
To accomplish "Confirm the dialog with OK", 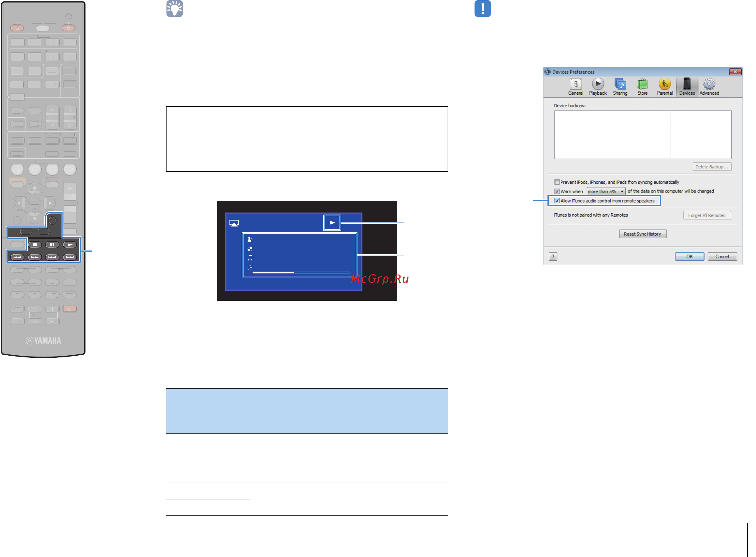I will (689, 257).
